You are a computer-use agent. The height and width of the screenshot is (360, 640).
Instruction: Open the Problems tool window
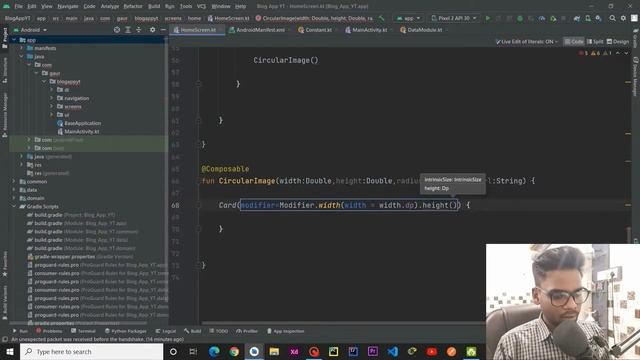(49, 331)
